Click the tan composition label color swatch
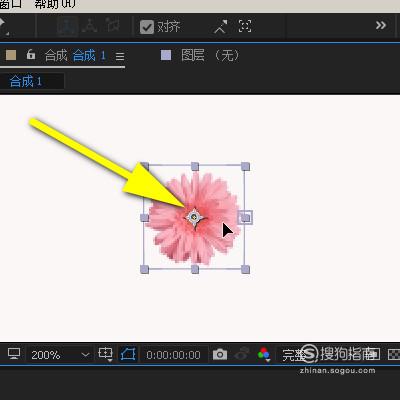Image resolution: width=400 pixels, height=400 pixels. coord(11,55)
